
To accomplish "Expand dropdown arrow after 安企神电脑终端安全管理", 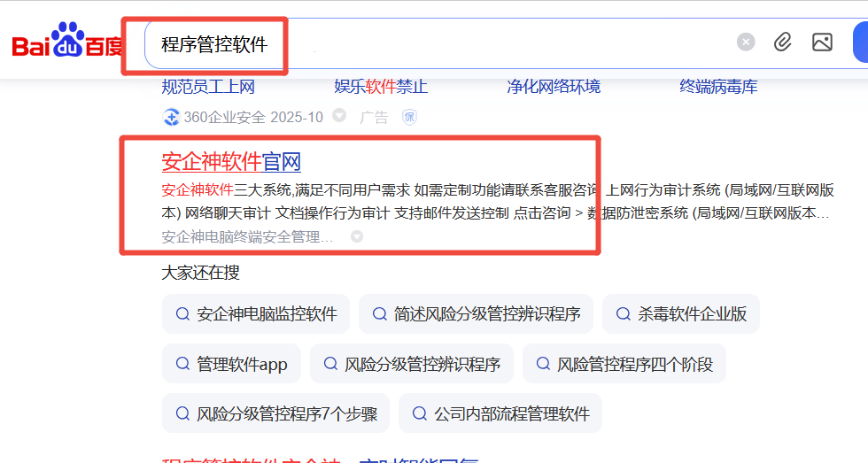I will [357, 237].
